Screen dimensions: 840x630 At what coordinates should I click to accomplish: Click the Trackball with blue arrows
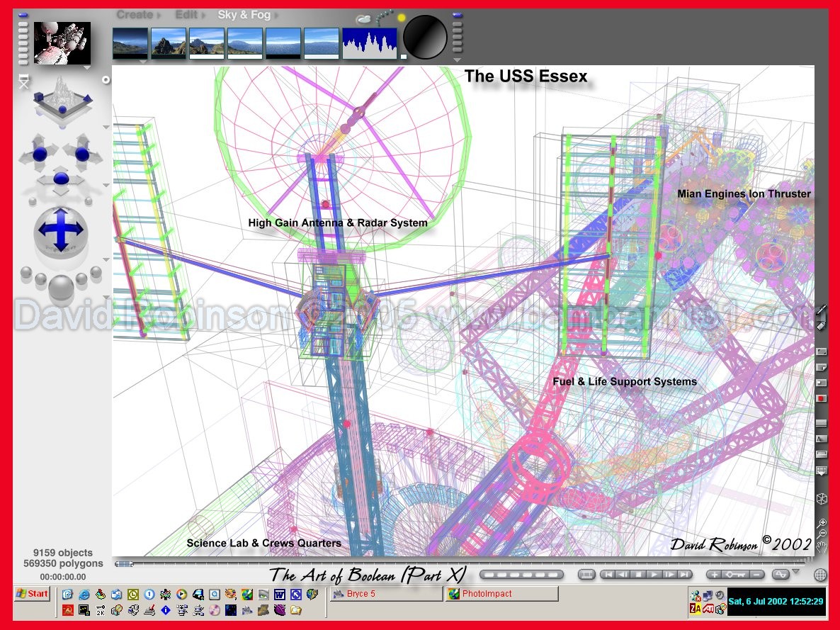point(60,231)
